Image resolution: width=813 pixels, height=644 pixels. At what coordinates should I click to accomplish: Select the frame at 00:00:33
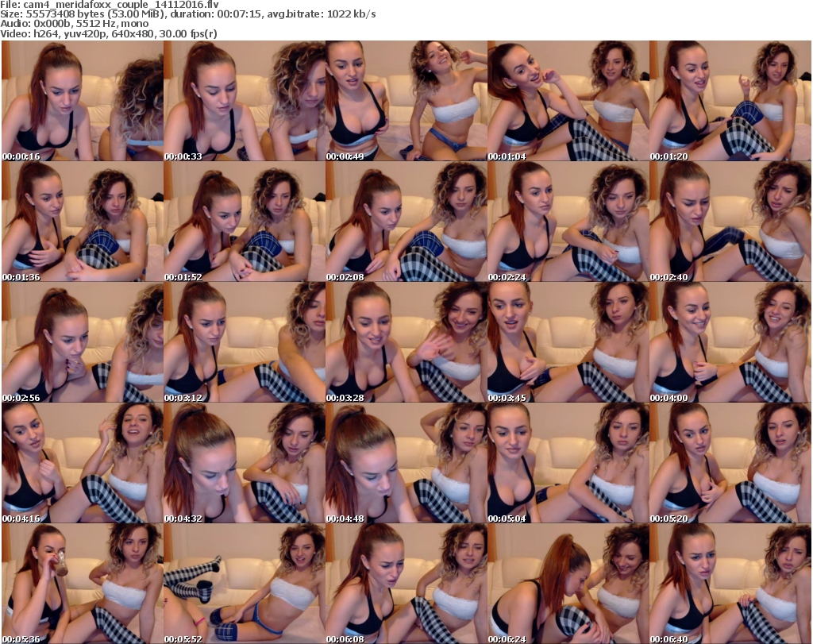pos(244,102)
